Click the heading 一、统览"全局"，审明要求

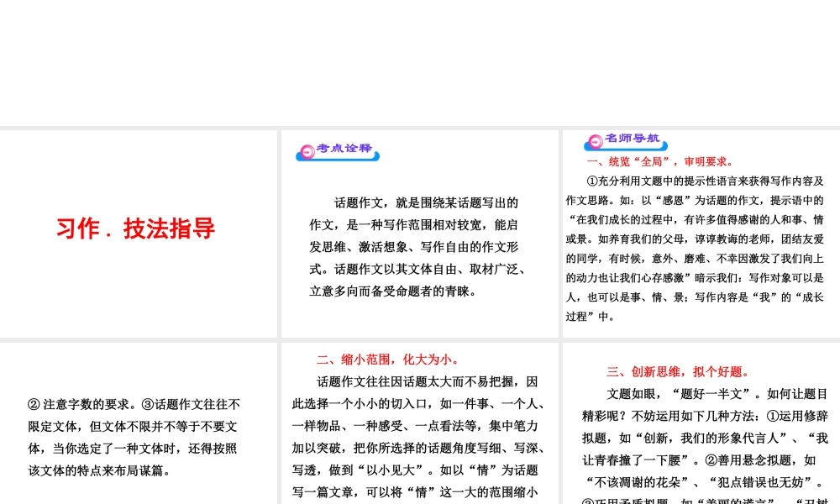click(659, 161)
